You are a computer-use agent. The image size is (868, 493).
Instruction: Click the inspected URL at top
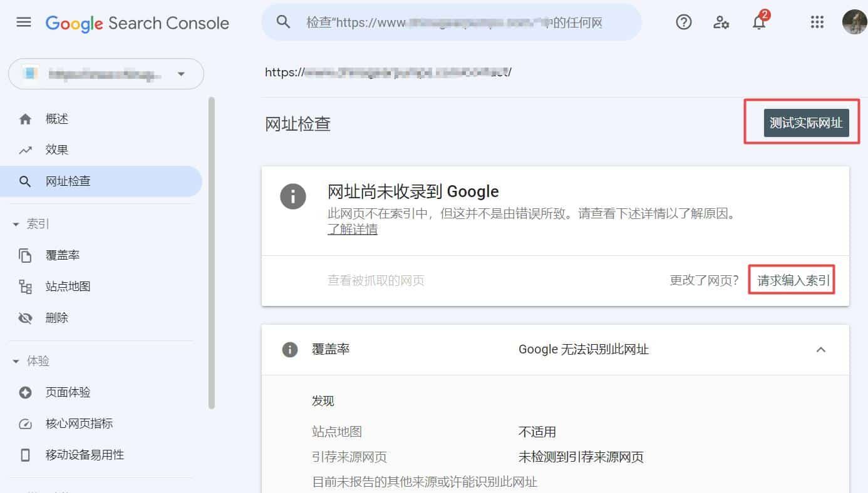point(388,72)
